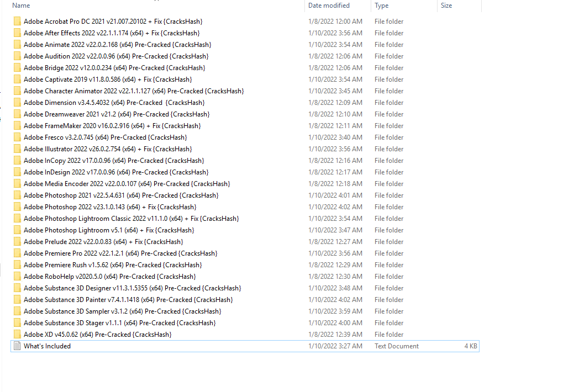The width and height of the screenshot is (574, 392).
Task: Select the Adobe Substance 3D Painter folder name
Action: coord(128,300)
